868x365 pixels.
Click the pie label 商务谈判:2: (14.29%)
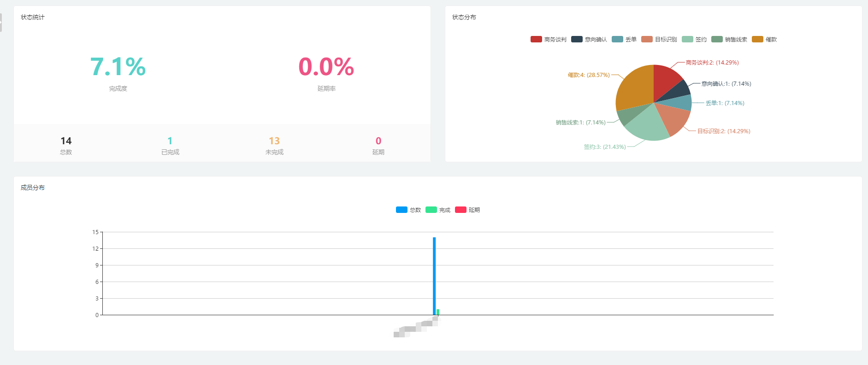coord(712,63)
